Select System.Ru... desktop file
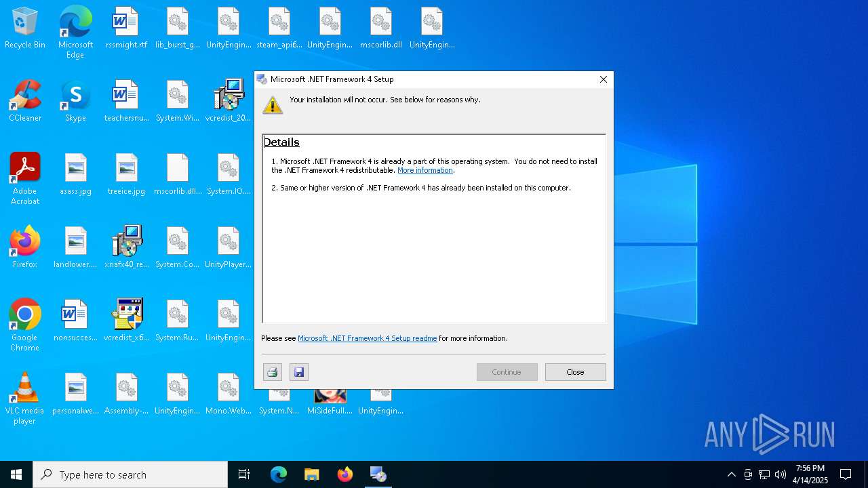This screenshot has height=488, width=868. 178,321
